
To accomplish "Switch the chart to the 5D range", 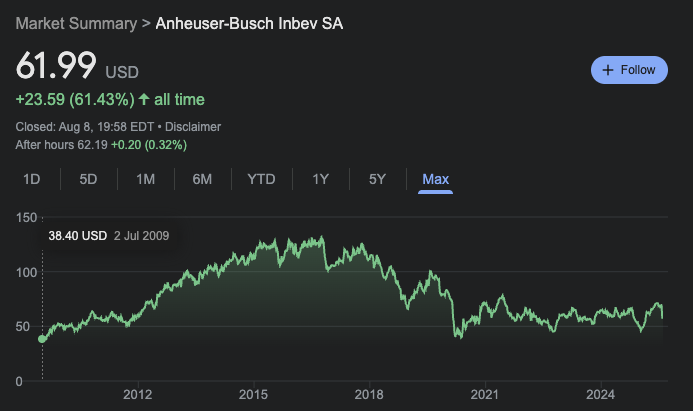I will (x=89, y=179).
